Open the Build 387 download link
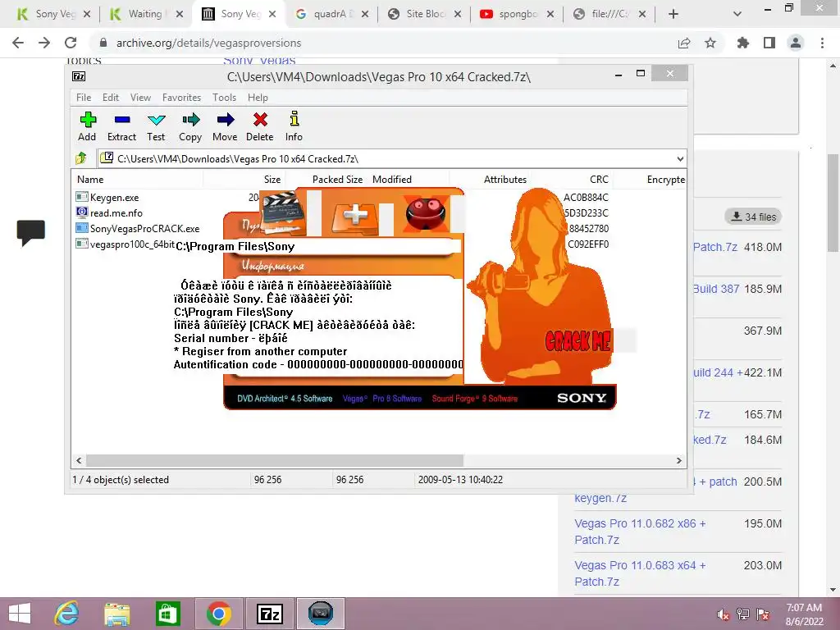840x630 pixels. click(x=716, y=289)
